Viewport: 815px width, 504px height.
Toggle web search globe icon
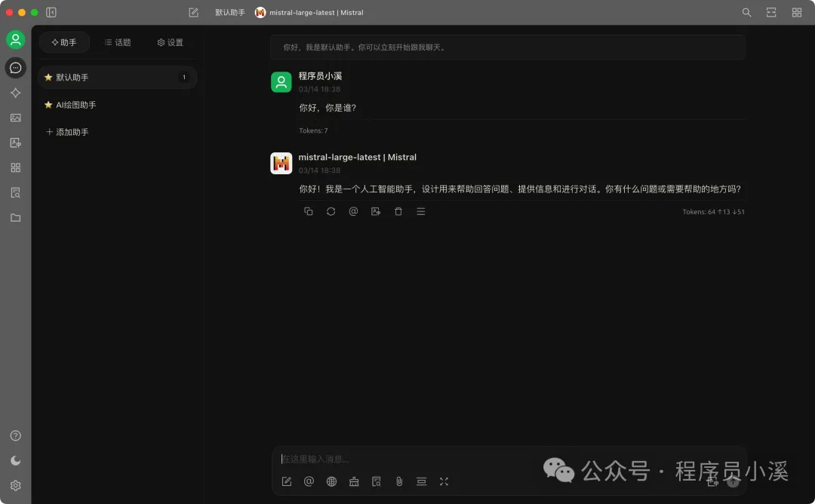pos(331,481)
